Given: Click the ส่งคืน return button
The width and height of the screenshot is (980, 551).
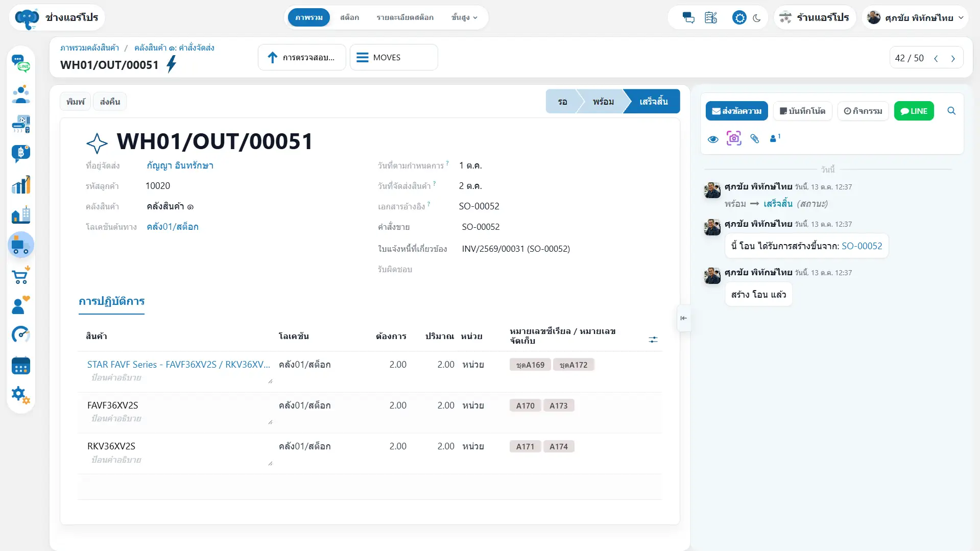Looking at the screenshot, I should tap(110, 102).
